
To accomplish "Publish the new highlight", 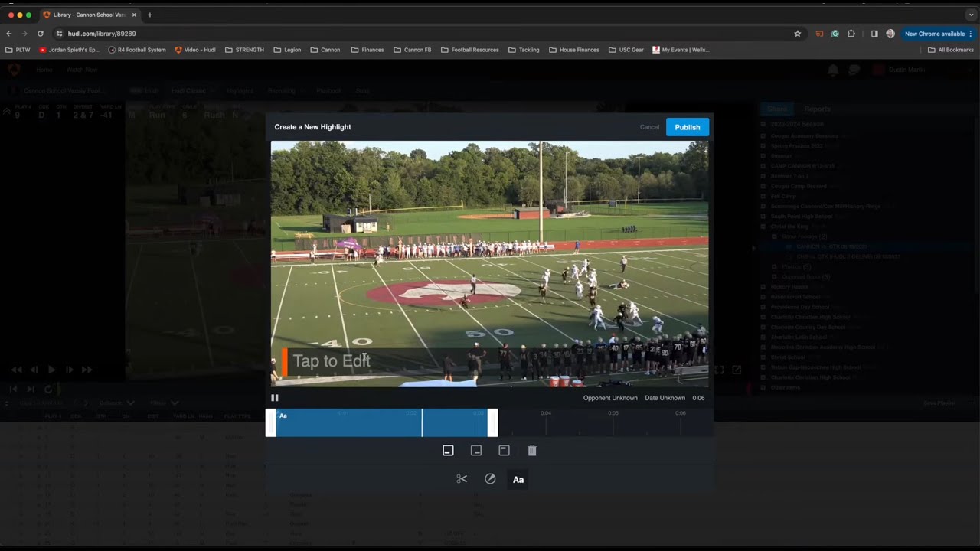I will [687, 127].
